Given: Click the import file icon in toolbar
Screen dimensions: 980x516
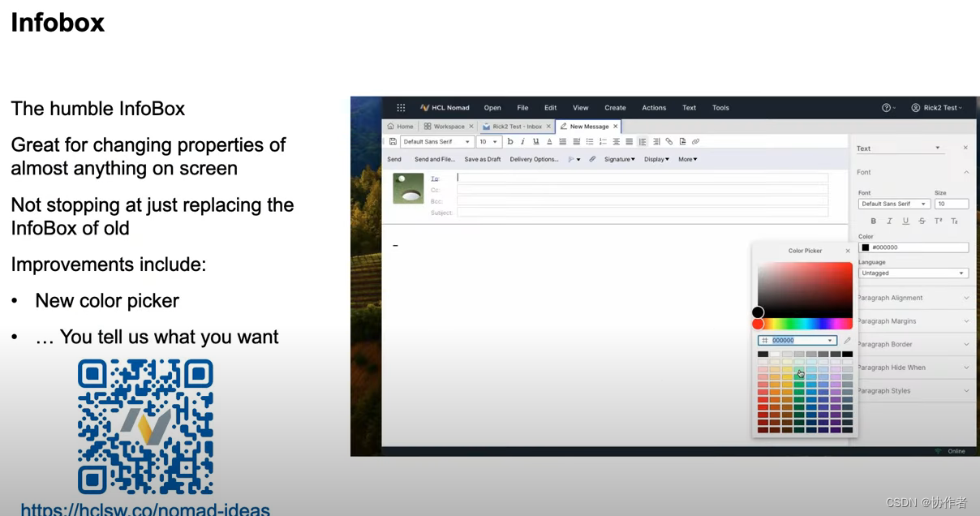Looking at the screenshot, I should coord(682,142).
